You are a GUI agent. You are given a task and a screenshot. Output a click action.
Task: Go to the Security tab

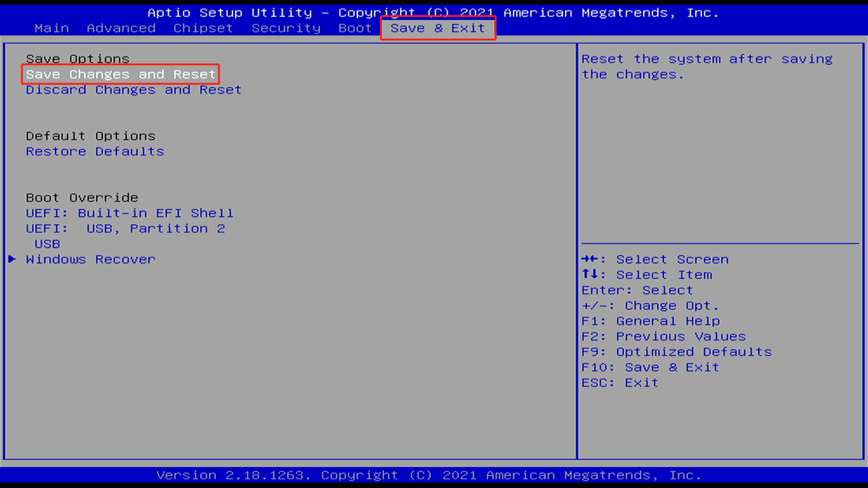286,28
